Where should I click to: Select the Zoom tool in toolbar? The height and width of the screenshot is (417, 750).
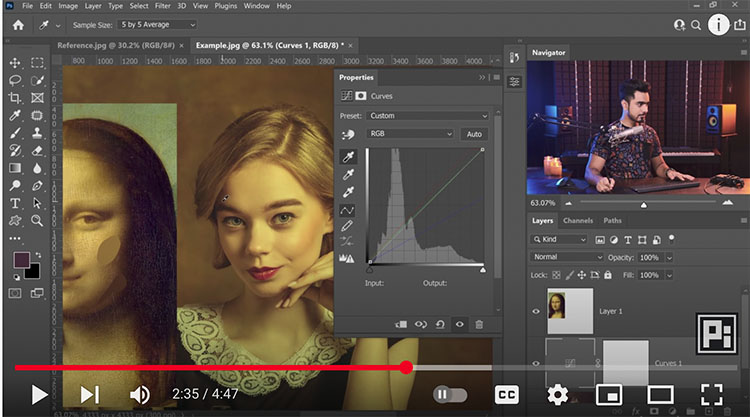click(37, 220)
